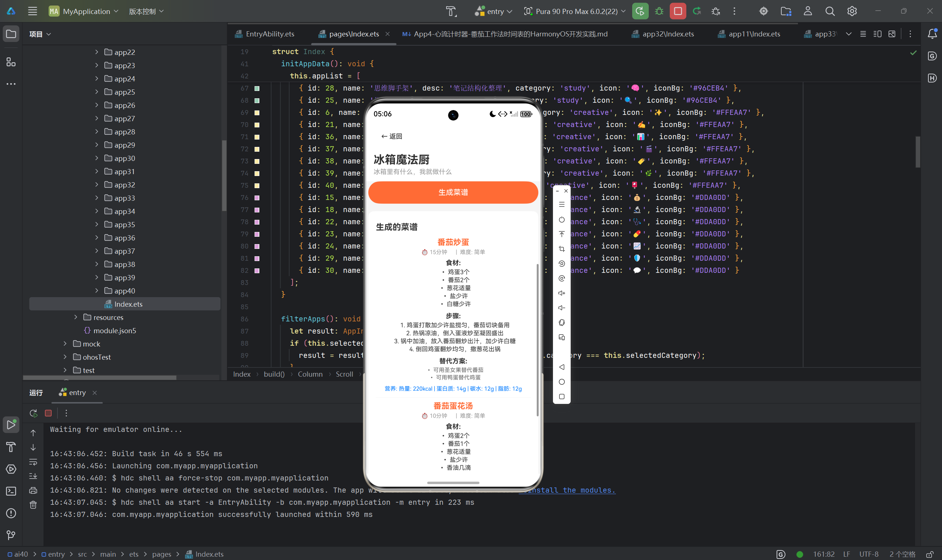Open the App4 markdown file tab
The width and height of the screenshot is (942, 560).
[x=505, y=34]
